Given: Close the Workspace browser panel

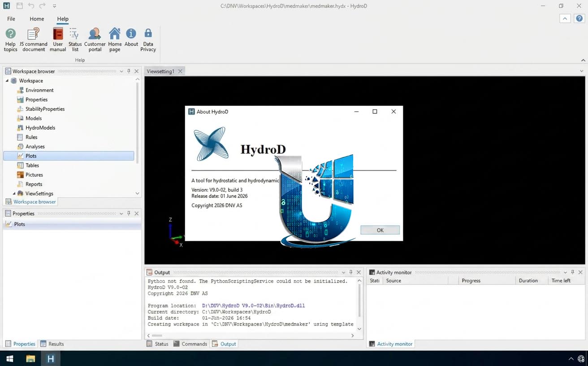Looking at the screenshot, I should pos(137,71).
